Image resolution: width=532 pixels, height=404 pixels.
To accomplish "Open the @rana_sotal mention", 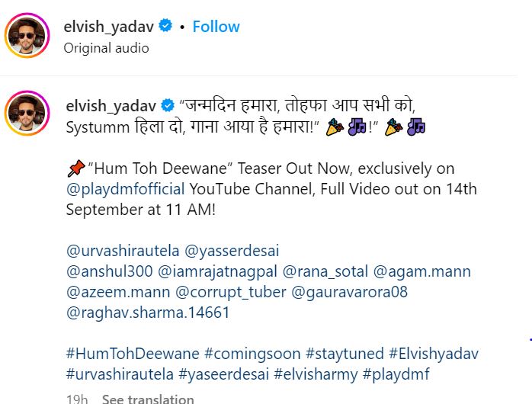I will coord(325,271).
